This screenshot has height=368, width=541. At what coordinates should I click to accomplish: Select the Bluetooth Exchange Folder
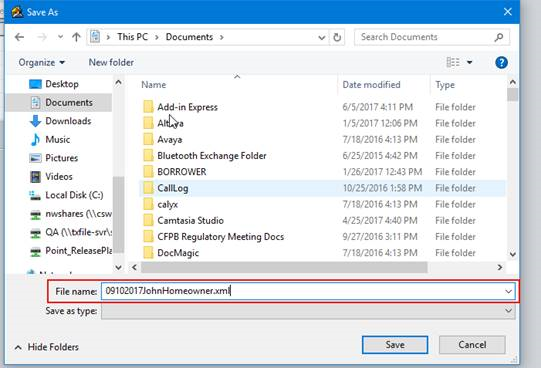(212, 156)
